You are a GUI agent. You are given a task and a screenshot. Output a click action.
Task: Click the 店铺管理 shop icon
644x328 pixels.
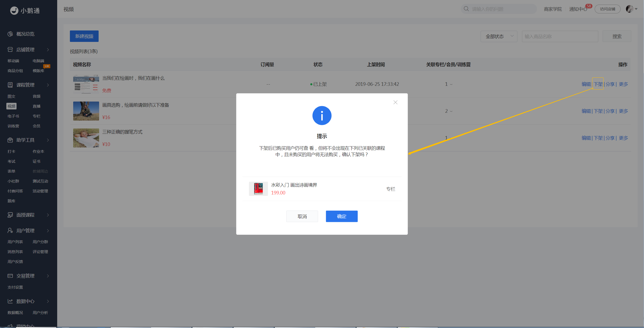pos(10,50)
